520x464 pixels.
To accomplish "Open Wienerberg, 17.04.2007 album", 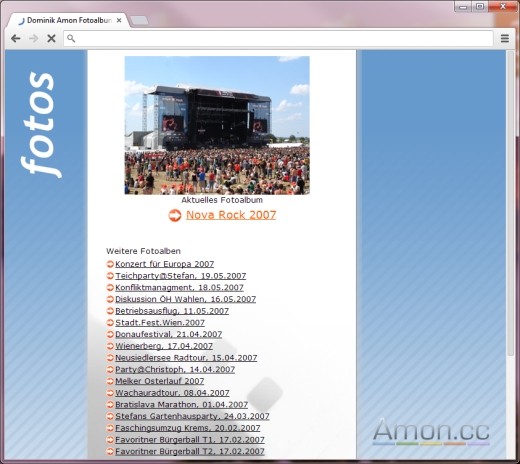I will [164, 346].
